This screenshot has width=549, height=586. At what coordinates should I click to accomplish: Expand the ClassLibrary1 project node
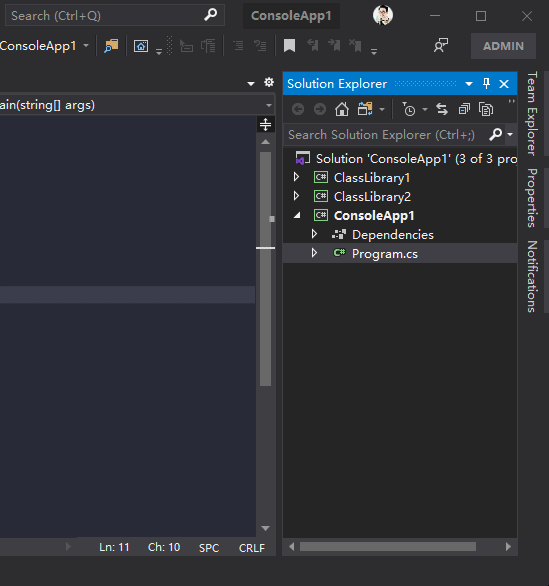coord(296,177)
